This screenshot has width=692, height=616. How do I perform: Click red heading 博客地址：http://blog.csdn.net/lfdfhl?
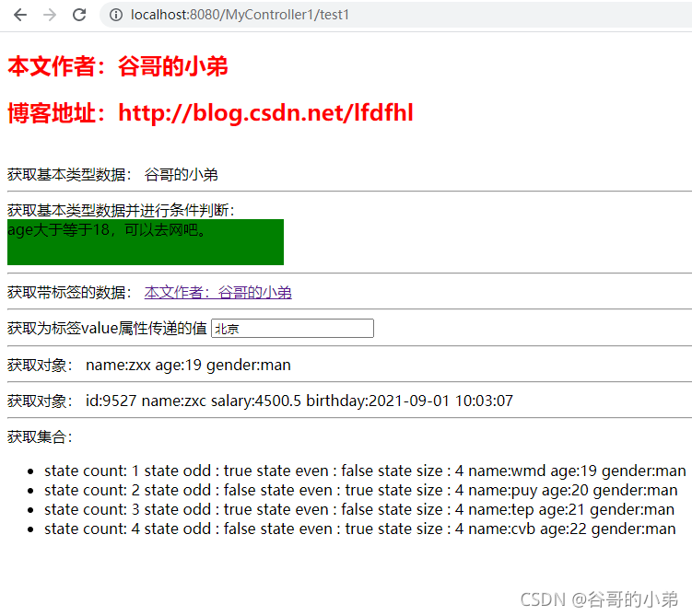pyautogui.click(x=210, y=113)
